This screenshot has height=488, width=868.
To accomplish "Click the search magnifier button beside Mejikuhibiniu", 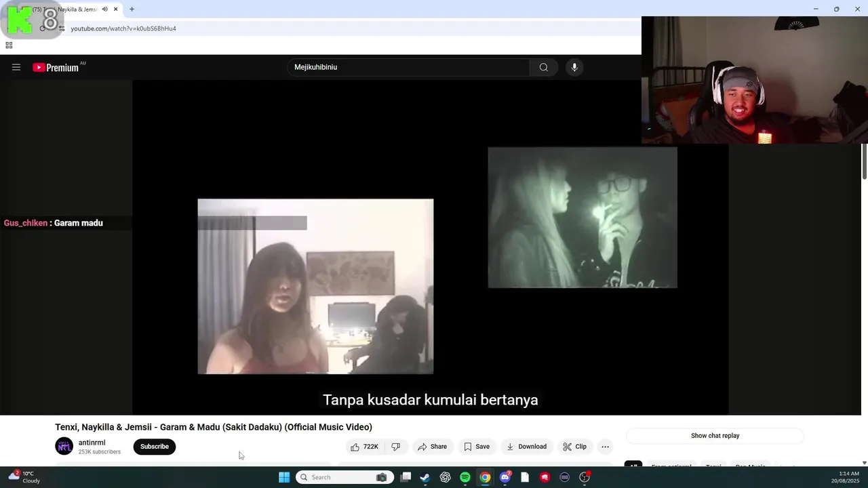I will coord(543,67).
